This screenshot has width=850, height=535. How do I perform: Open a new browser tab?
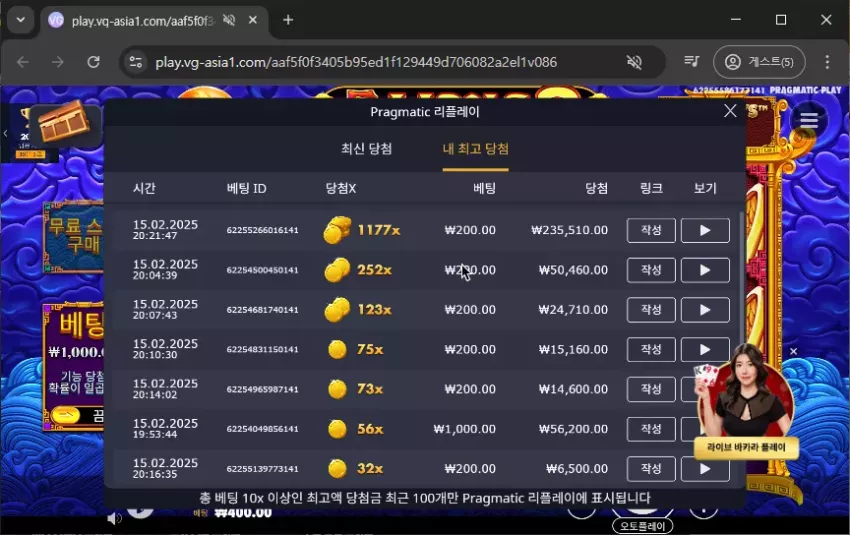tap(288, 20)
